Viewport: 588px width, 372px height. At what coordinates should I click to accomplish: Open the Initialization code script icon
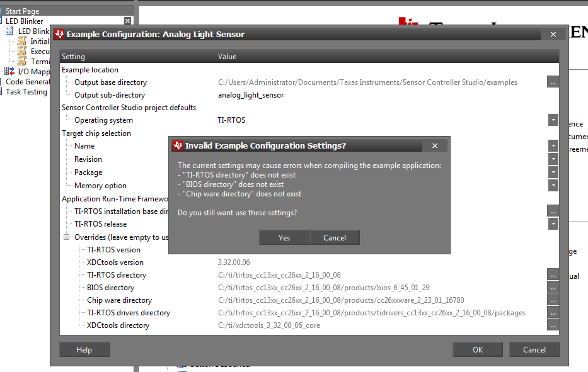(x=22, y=41)
